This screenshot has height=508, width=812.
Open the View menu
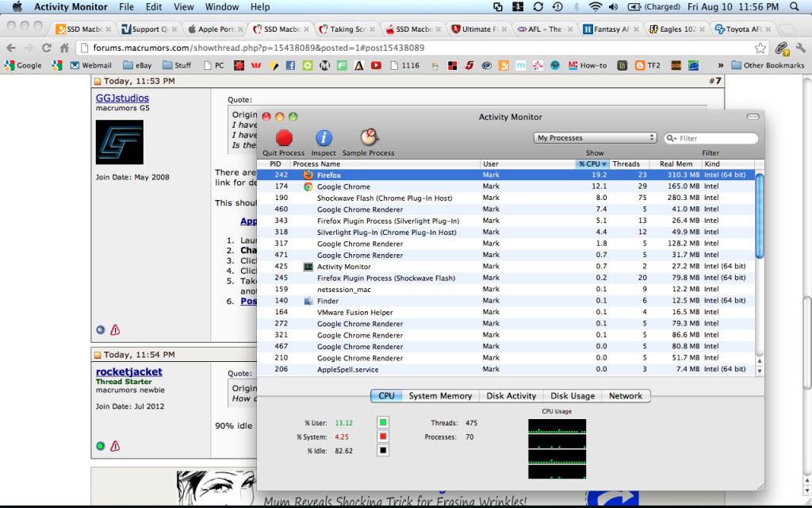[183, 6]
